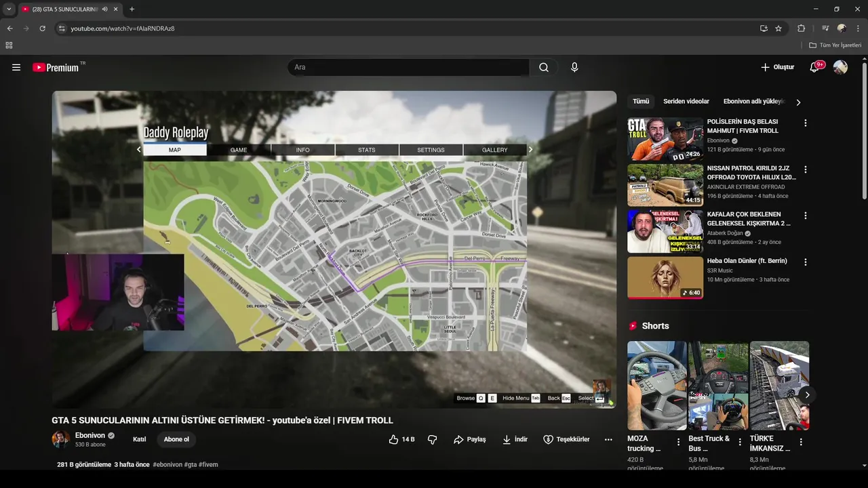
Task: View site information icon in address bar
Action: (62, 28)
